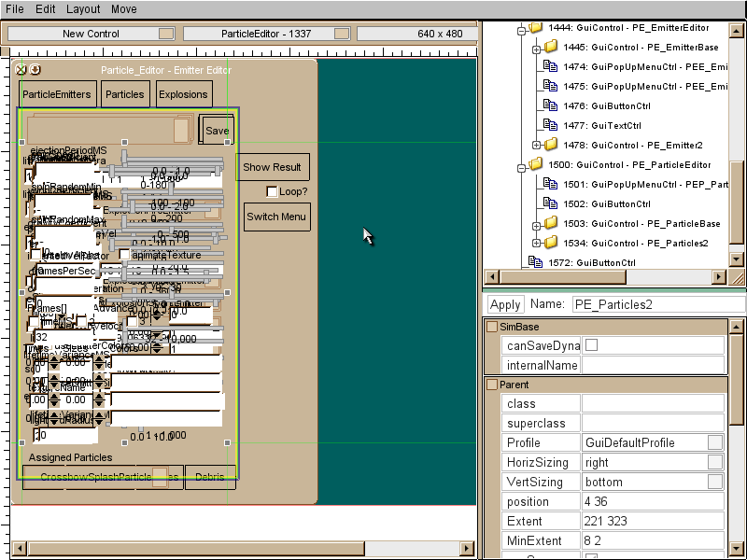This screenshot has width=747, height=560.
Task: Collapse the SimBase properties group
Action: 492,327
